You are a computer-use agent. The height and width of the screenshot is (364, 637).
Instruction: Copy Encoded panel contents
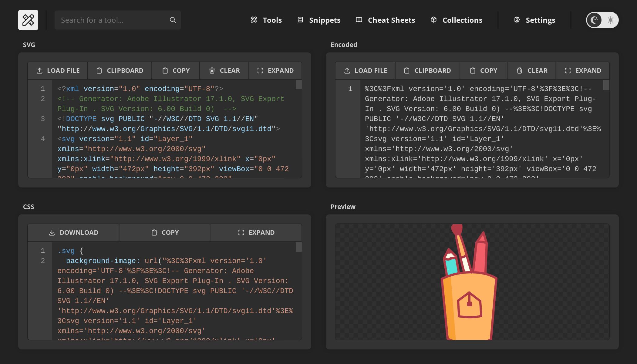point(483,71)
